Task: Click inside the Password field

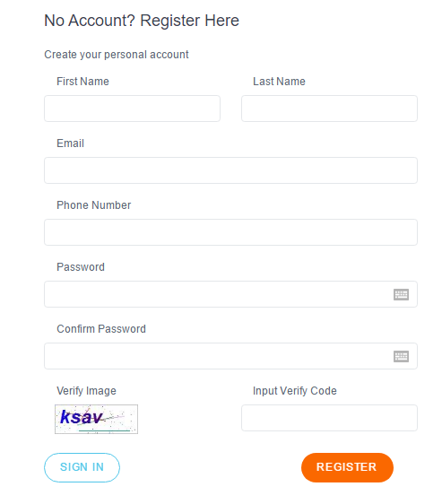Action: click(x=230, y=294)
